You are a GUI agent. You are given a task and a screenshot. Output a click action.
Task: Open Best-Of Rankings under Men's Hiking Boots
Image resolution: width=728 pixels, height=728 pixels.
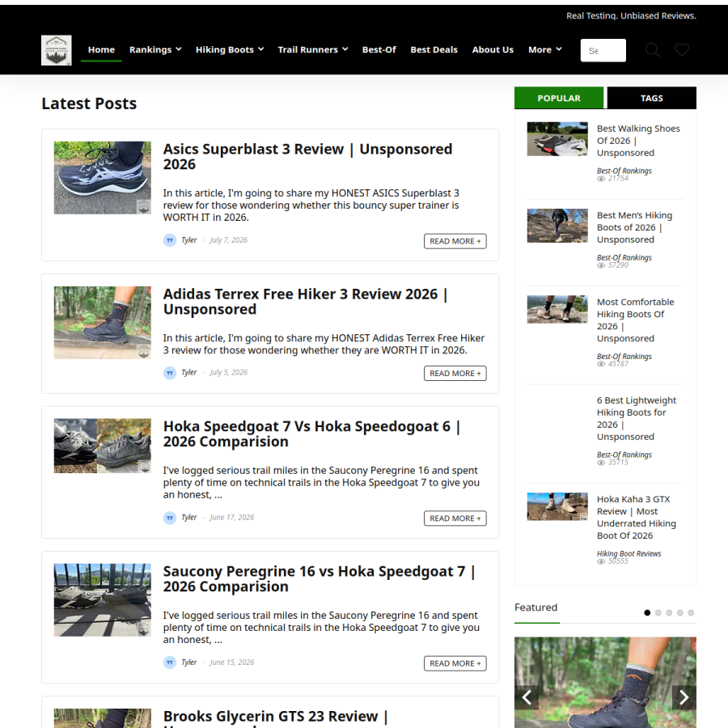coord(624,257)
